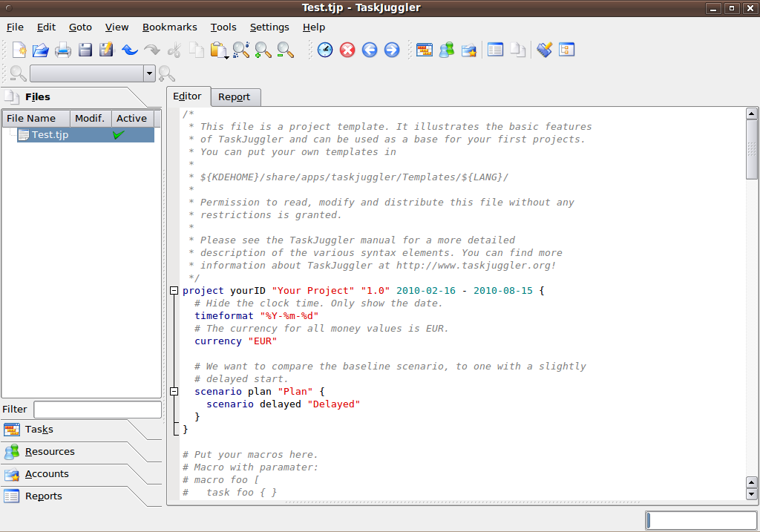Screen dimensions: 760x532
Task: Click the red Stop icon
Action: pos(347,50)
